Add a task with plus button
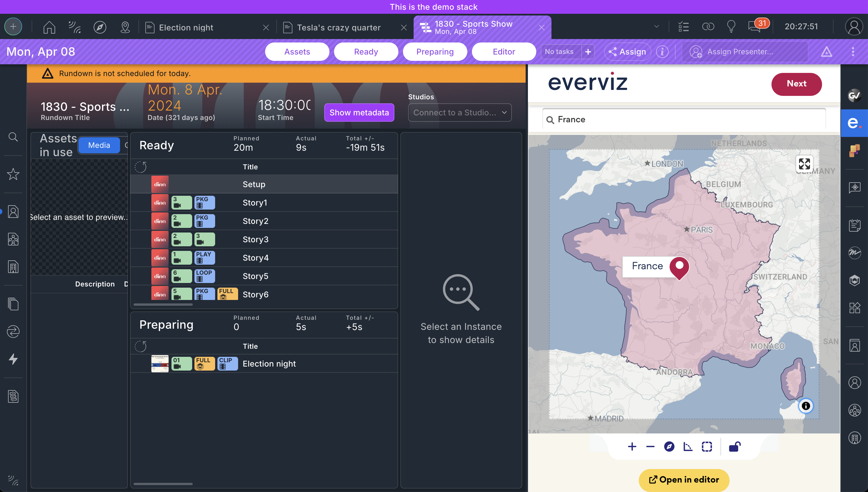Screen dimensions: 868x492 click(x=588, y=52)
